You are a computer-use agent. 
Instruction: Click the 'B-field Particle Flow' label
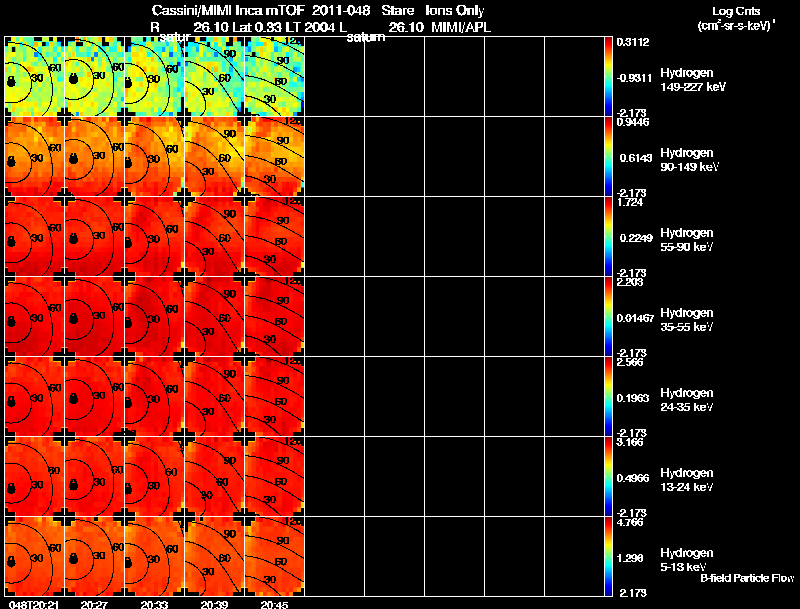747,578
